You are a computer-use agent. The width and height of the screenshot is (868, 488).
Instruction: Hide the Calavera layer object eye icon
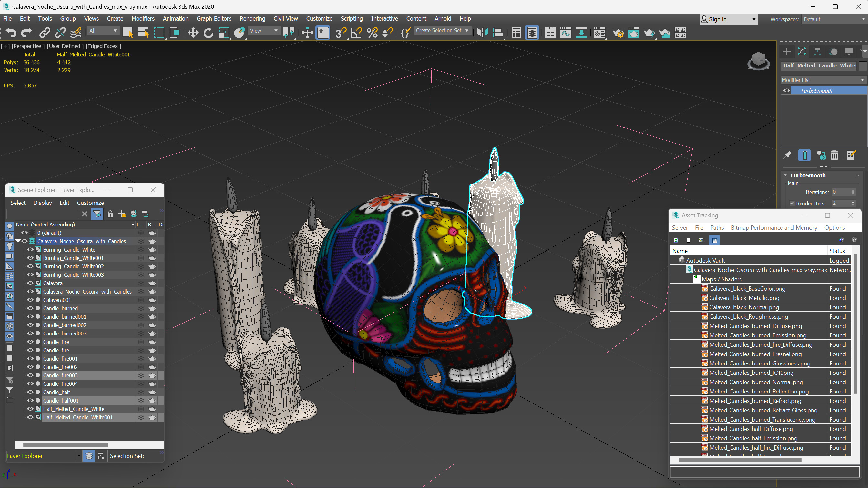click(x=30, y=283)
